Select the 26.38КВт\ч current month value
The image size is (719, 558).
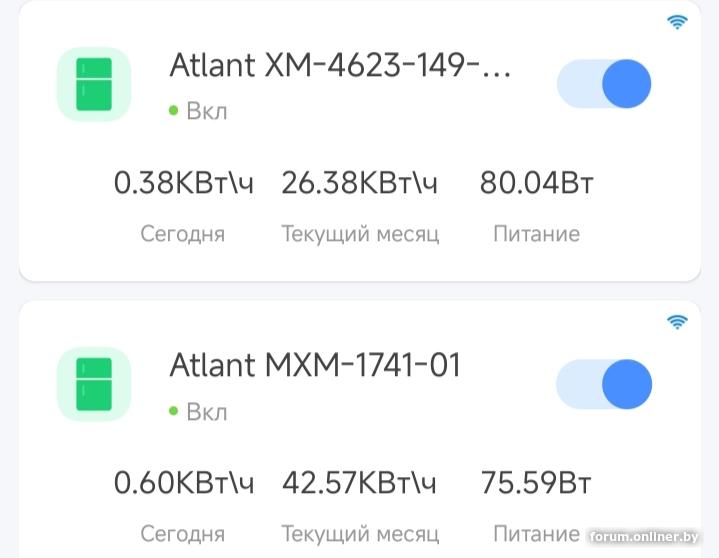point(360,184)
